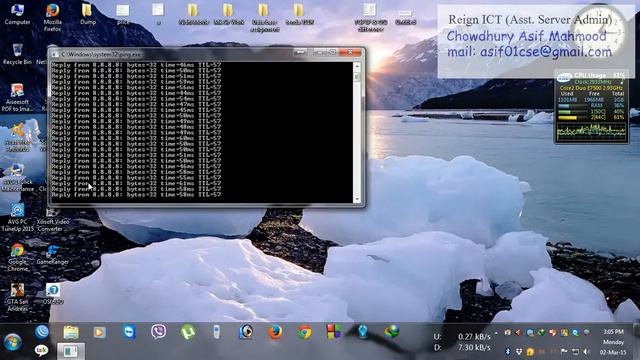The height and width of the screenshot is (360, 640).
Task: Launch the media player taskbar icon
Action: (x=99, y=332)
